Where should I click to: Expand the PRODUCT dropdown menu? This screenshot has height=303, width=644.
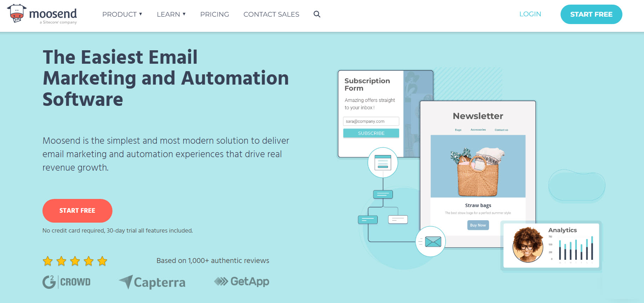pos(122,14)
